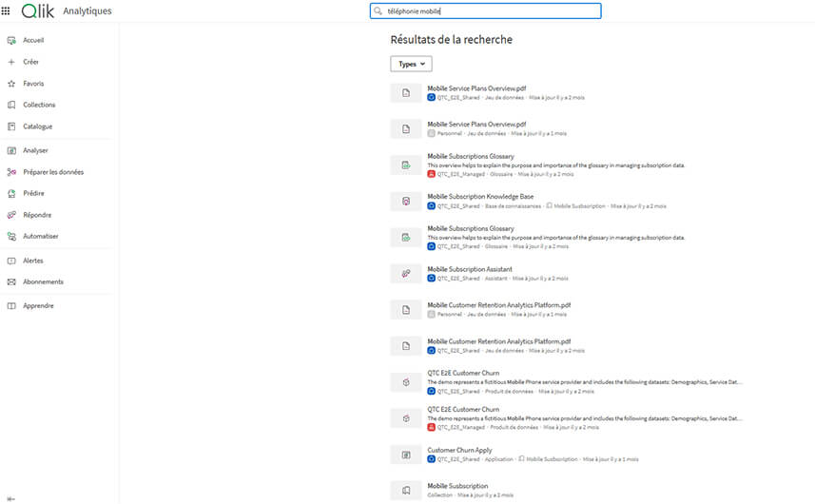Viewport: 815px width, 504px height.
Task: Click the Mobile Subscriptions Glossary thumbnail icon
Action: pos(406,165)
